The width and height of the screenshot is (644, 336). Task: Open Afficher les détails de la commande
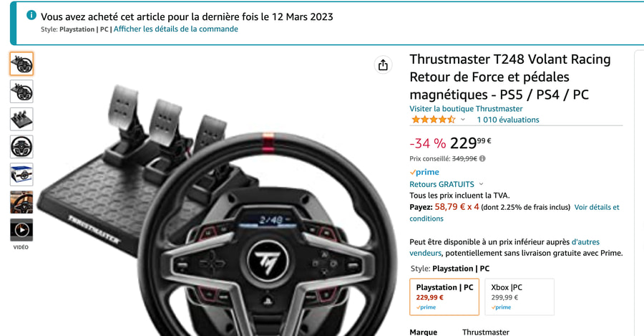(x=176, y=29)
